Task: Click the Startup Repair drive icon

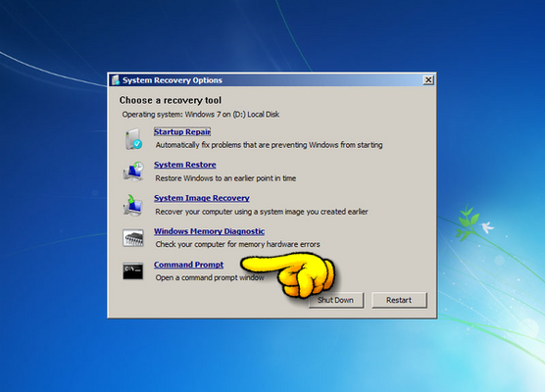Action: tap(133, 139)
